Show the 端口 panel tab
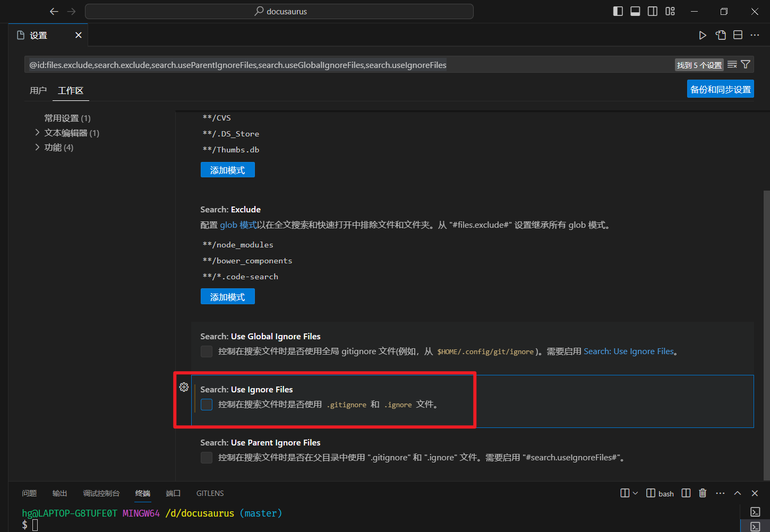 click(x=173, y=493)
